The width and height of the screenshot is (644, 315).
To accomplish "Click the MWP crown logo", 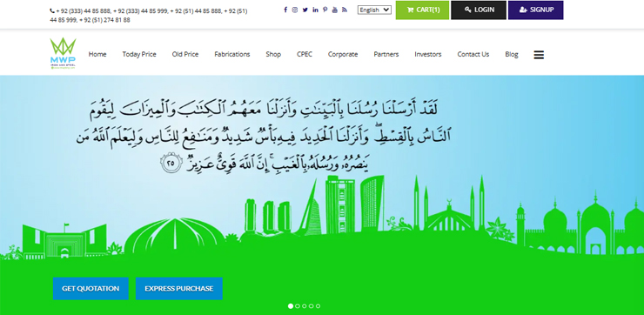I will [63, 53].
